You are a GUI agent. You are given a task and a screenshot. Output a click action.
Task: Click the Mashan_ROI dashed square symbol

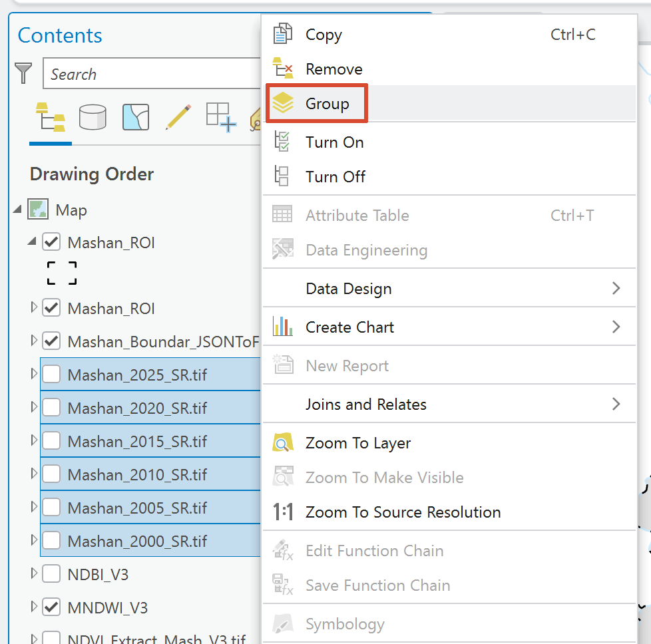62,273
